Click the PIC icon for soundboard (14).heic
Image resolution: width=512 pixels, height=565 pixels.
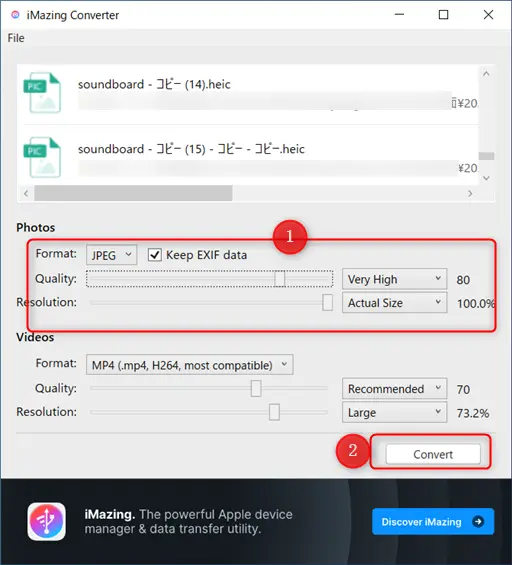tap(42, 93)
